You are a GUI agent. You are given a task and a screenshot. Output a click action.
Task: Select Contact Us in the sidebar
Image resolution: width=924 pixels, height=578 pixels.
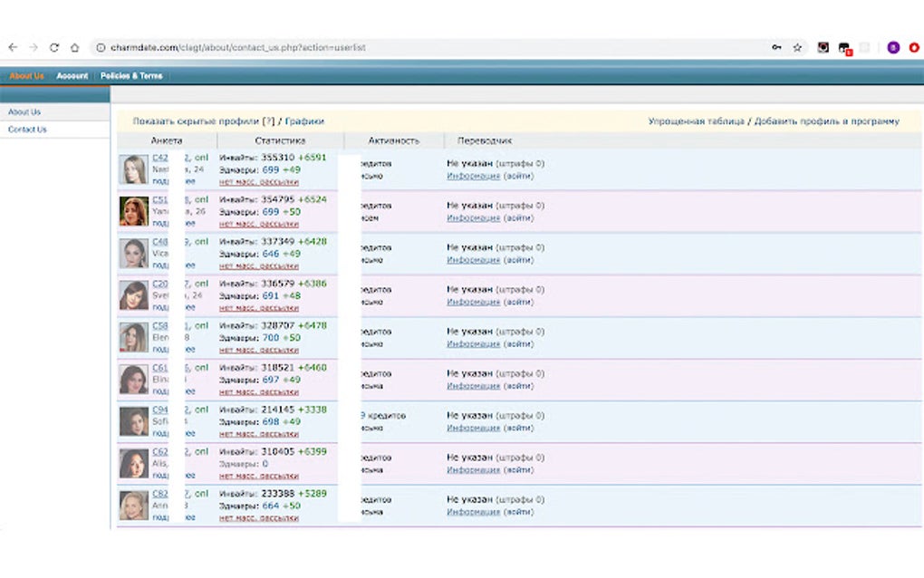pos(28,130)
